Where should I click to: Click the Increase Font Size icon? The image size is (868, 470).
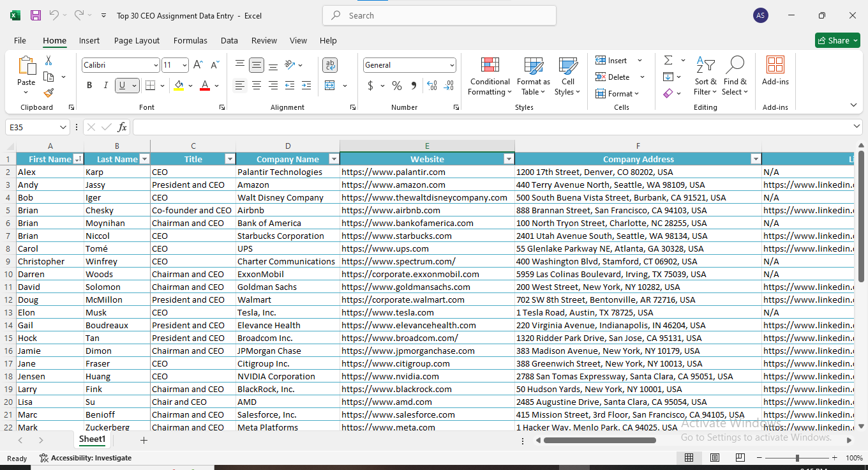coord(198,65)
